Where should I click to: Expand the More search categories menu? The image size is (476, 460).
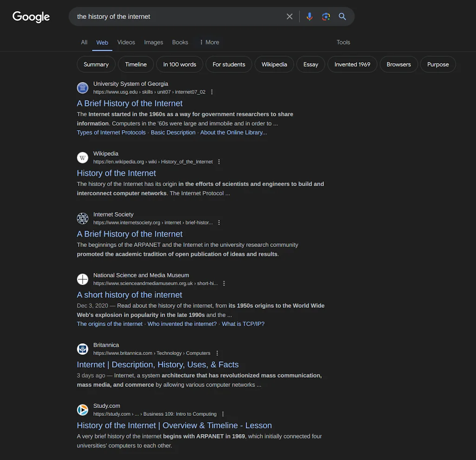[x=208, y=42]
